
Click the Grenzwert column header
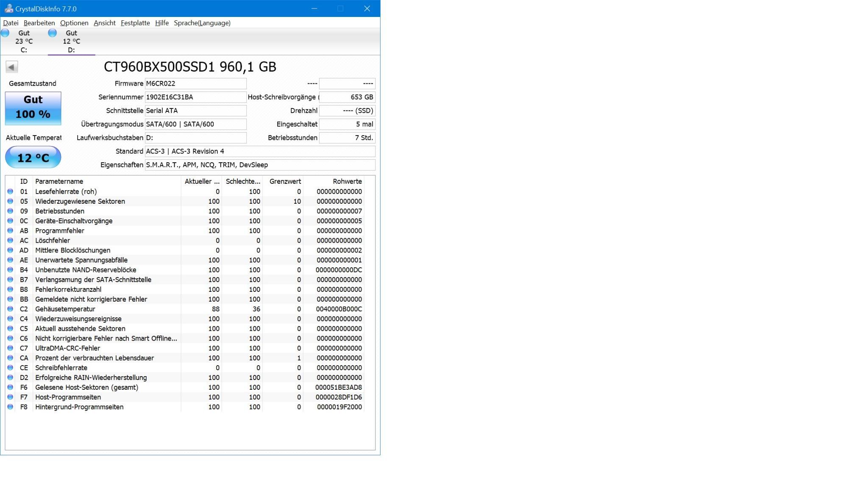tap(283, 181)
